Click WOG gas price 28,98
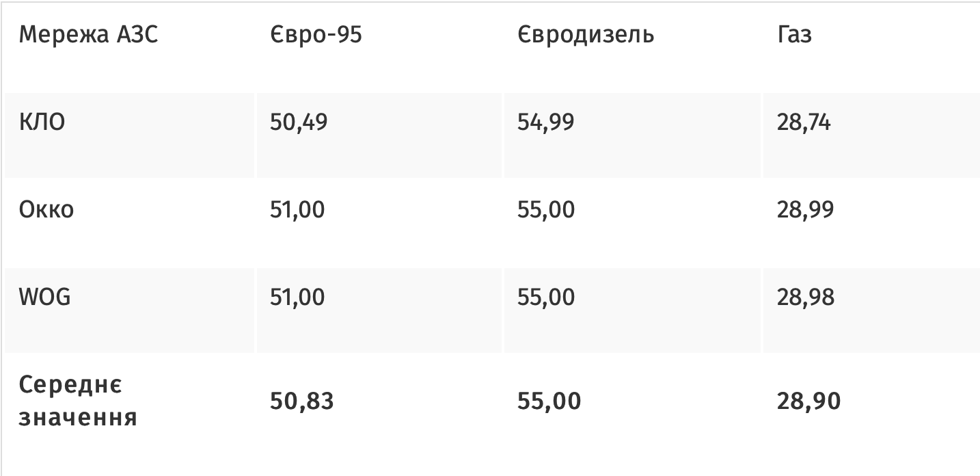The width and height of the screenshot is (980, 476). (805, 297)
